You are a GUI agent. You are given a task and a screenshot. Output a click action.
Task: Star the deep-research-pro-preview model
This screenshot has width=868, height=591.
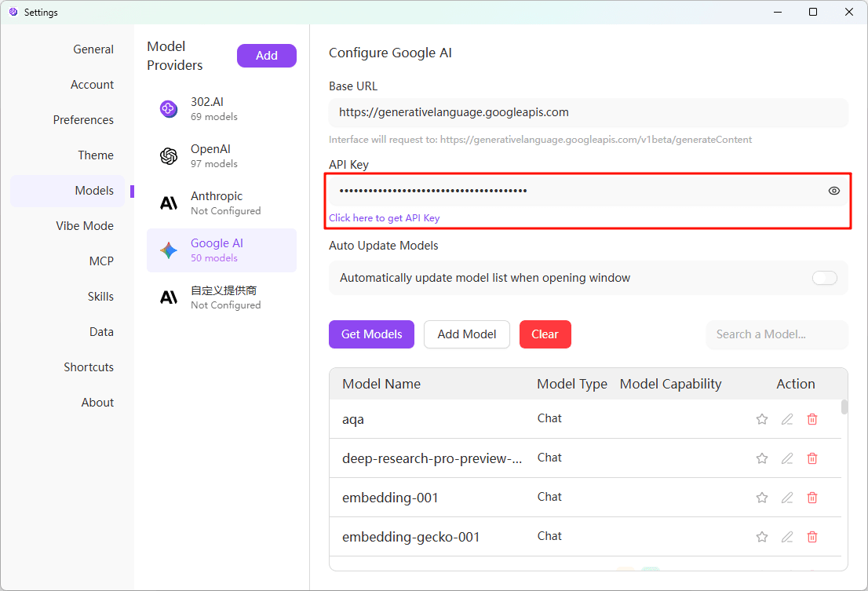click(x=762, y=458)
